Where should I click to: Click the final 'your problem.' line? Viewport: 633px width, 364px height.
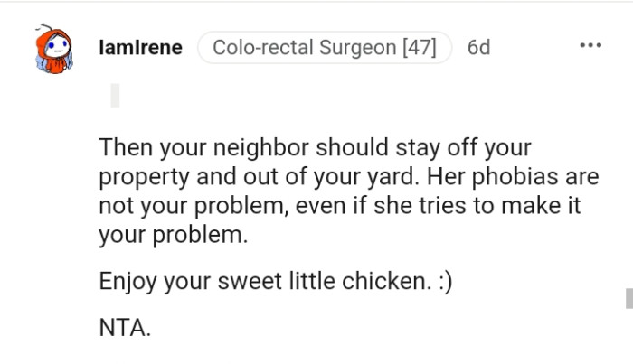[x=172, y=235]
